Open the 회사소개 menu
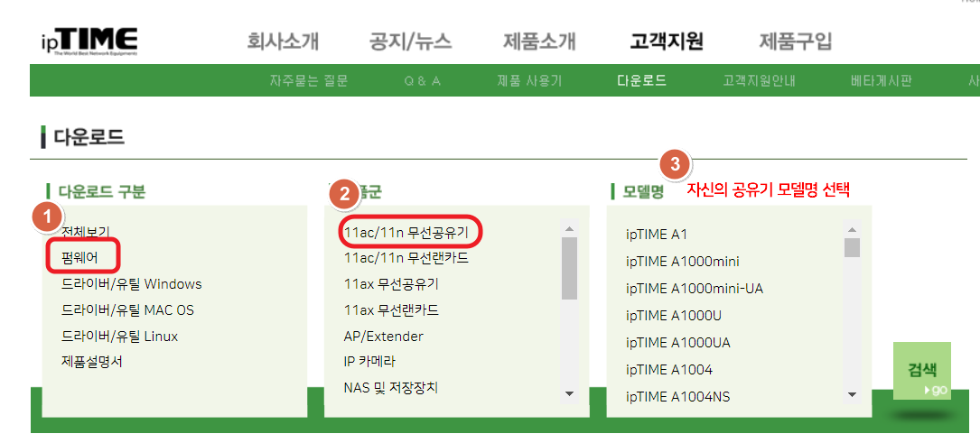Viewport: 980px width, 443px height. tap(283, 42)
